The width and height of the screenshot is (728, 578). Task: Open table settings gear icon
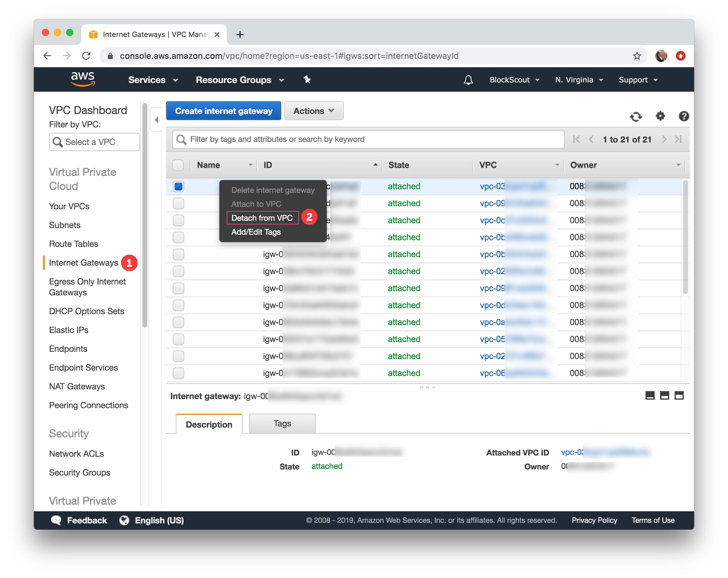coord(660,116)
